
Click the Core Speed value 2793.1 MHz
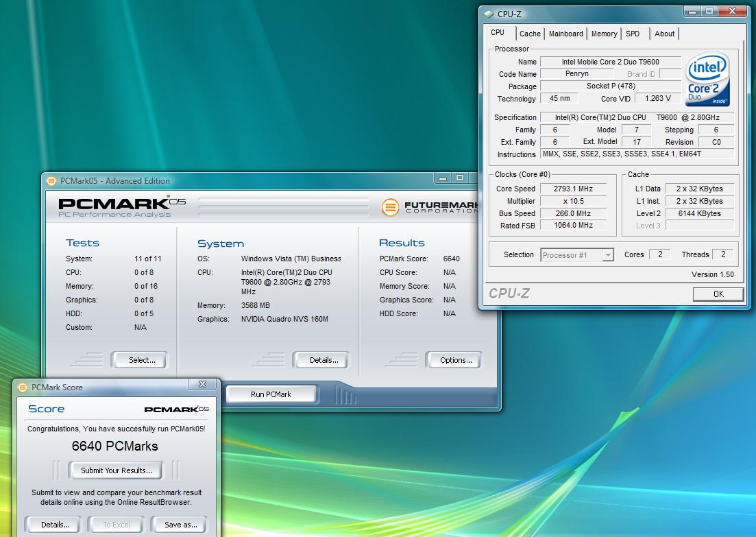click(573, 189)
